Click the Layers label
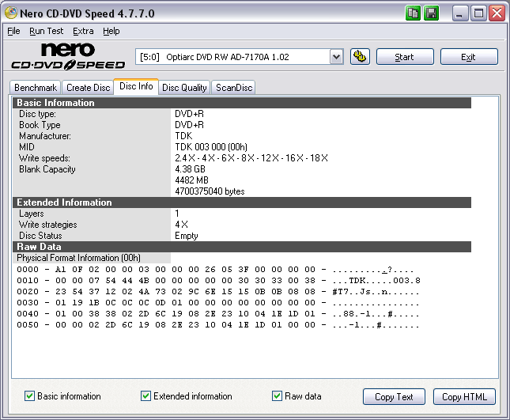Screen dimensions: 510x420 pos(31,214)
